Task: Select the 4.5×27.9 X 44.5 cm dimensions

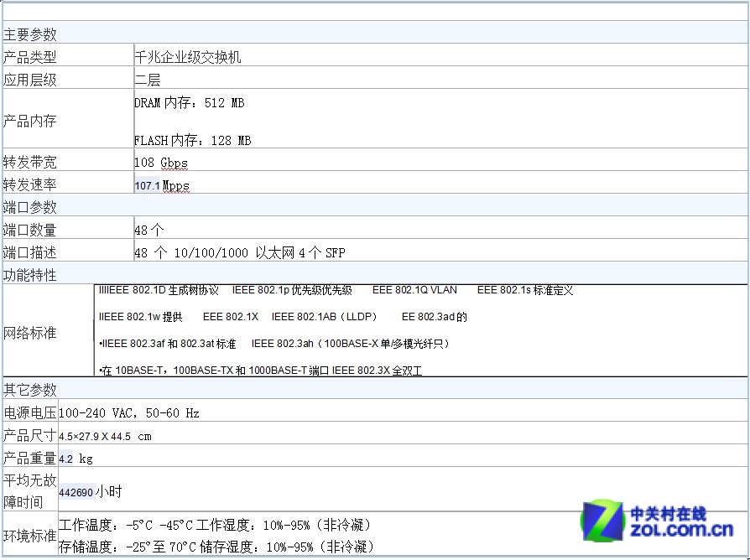Action: point(105,436)
